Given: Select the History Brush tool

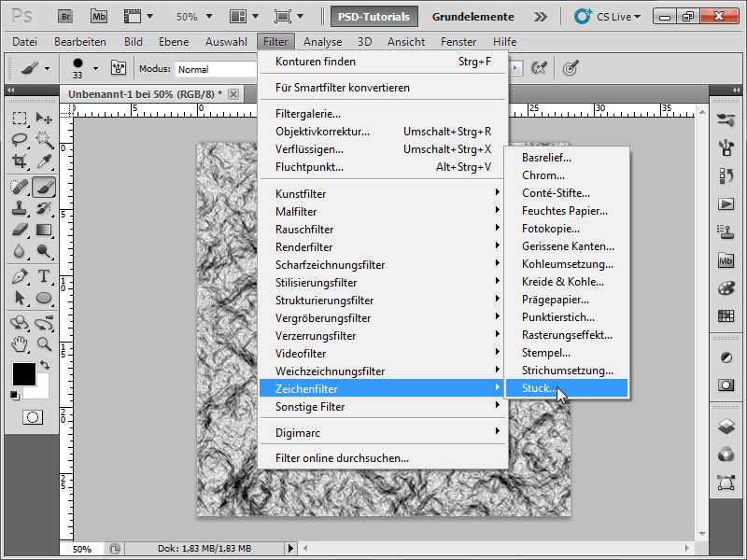Looking at the screenshot, I should pos(44,208).
